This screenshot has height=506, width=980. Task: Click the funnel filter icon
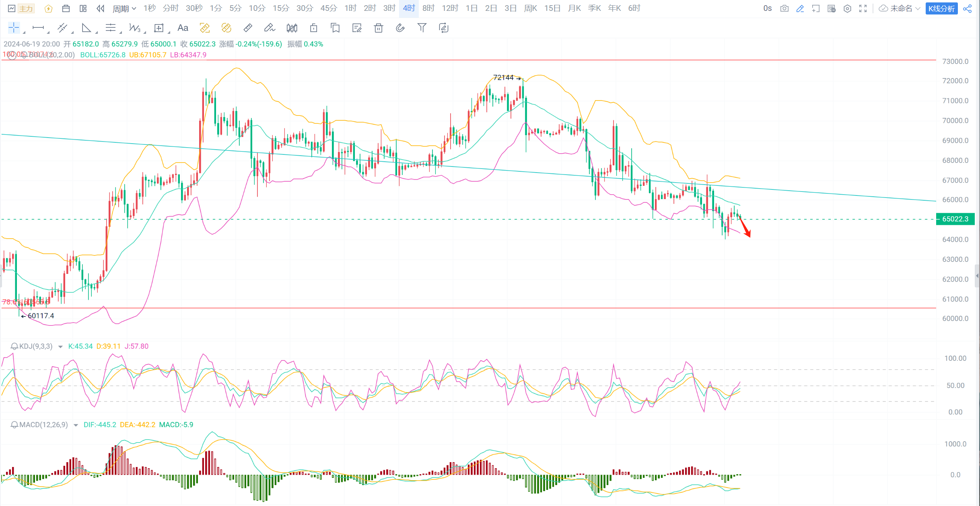coord(422,28)
